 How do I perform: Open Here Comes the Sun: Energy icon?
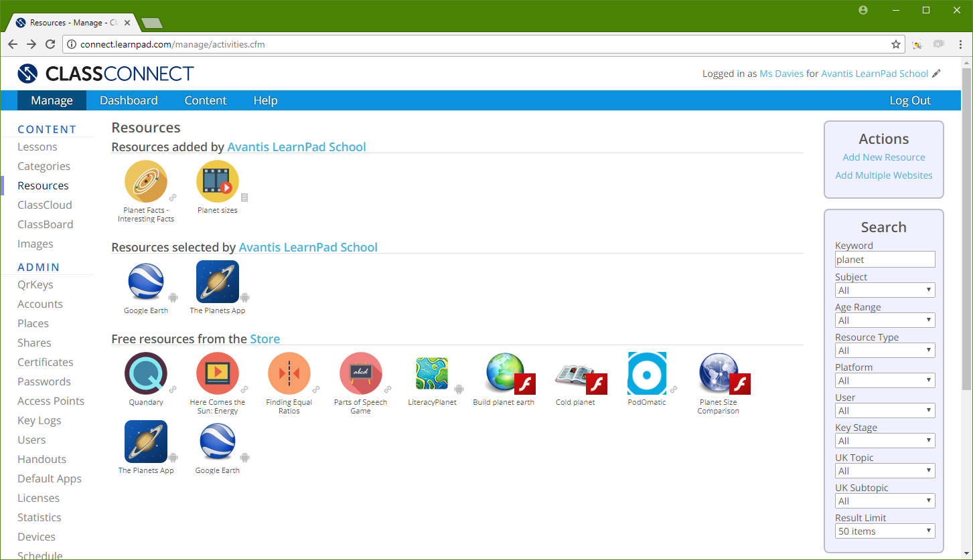(218, 373)
